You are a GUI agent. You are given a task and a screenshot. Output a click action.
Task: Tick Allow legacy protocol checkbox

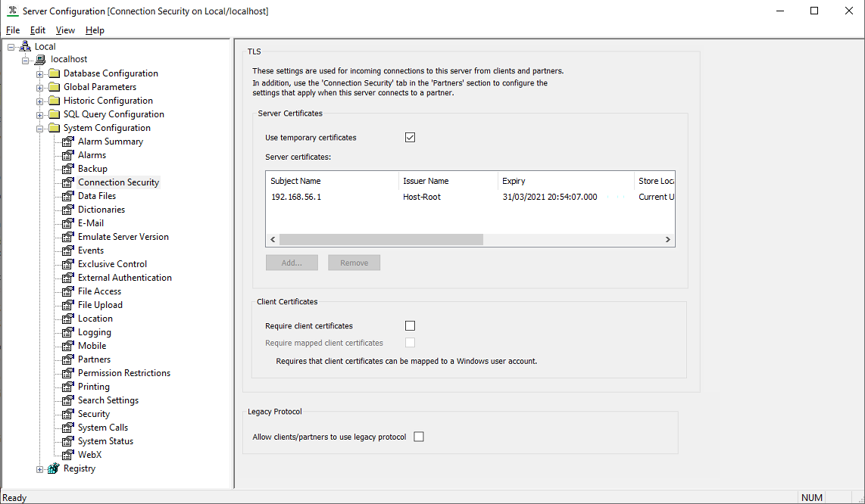coord(419,437)
